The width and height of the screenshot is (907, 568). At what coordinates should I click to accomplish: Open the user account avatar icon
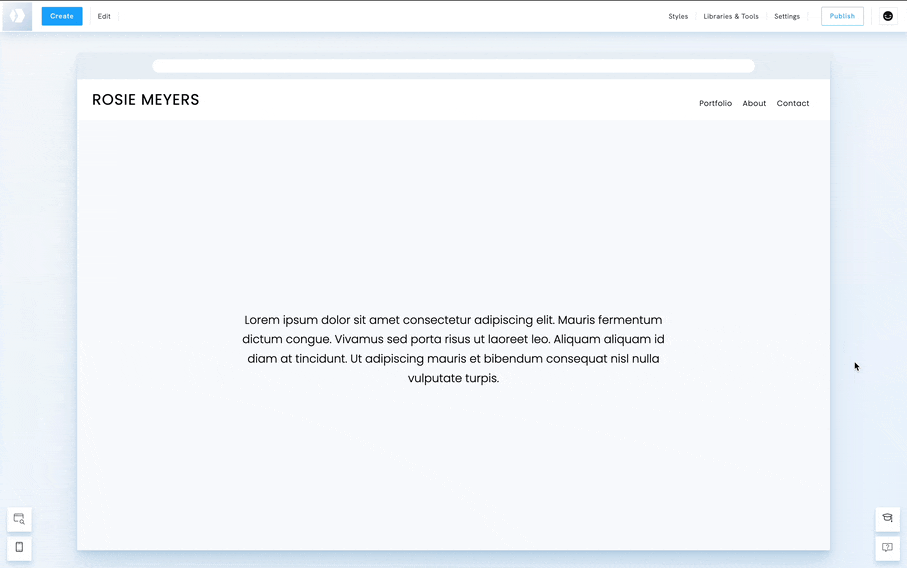click(x=887, y=16)
